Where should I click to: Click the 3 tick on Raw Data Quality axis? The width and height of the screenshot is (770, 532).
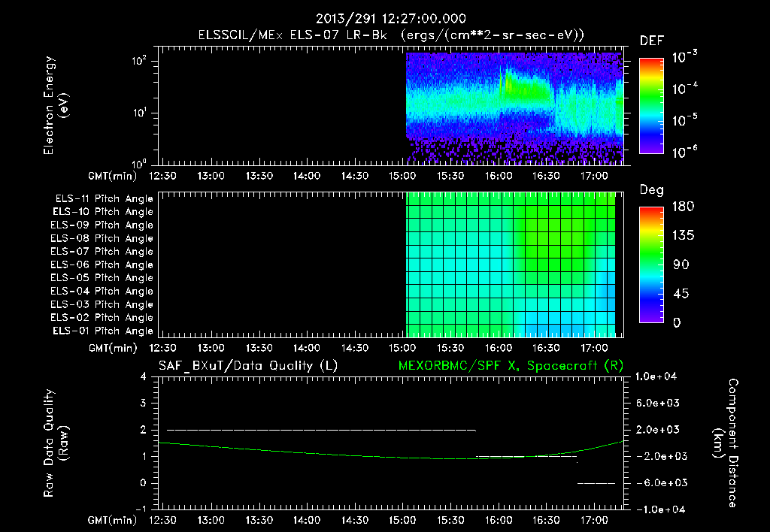pos(144,403)
